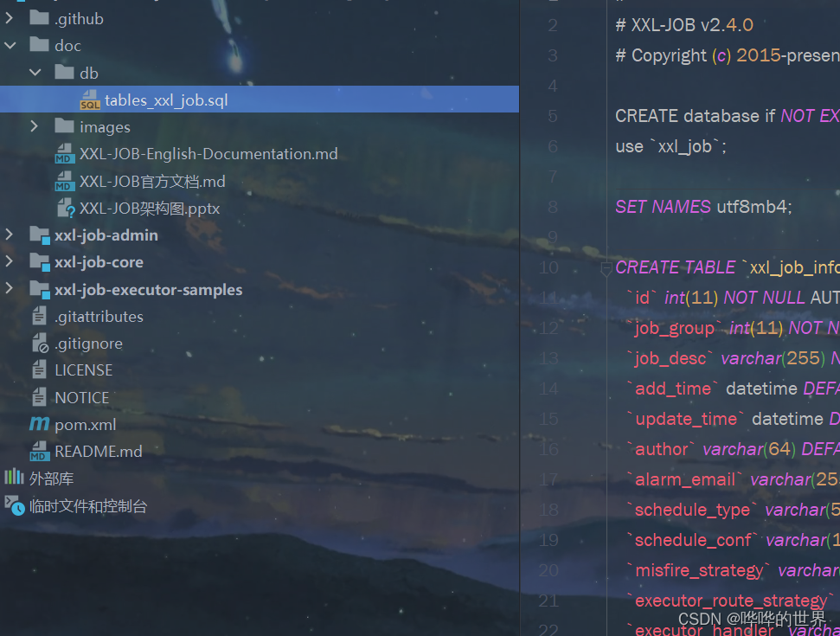Expand the xxl-job-core module chevron
The width and height of the screenshot is (840, 636).
(x=10, y=261)
